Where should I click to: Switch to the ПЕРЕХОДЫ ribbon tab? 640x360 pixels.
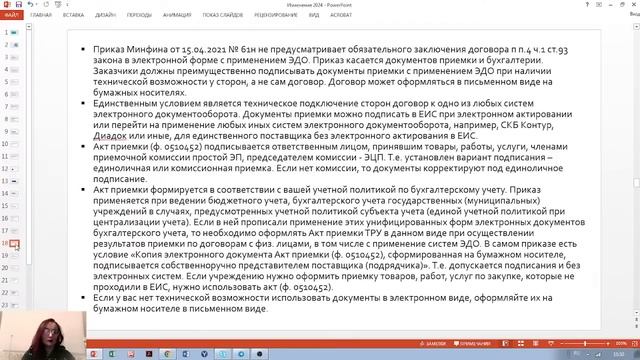[x=139, y=15]
